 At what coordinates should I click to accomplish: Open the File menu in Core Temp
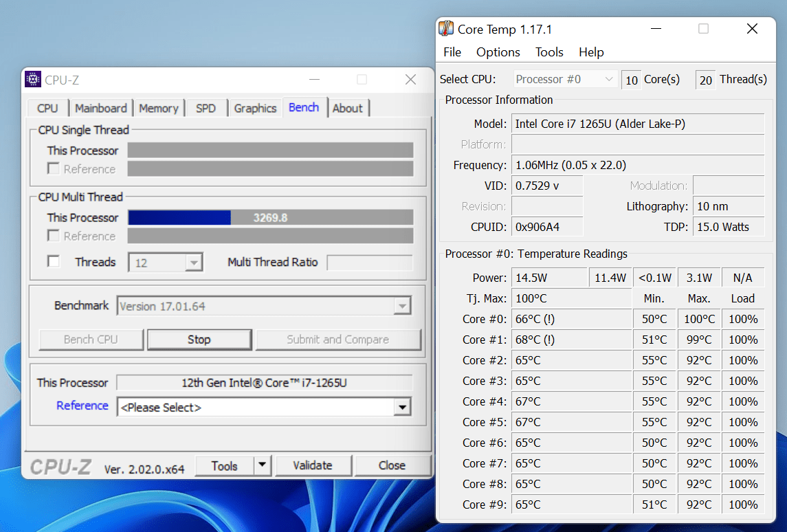452,52
